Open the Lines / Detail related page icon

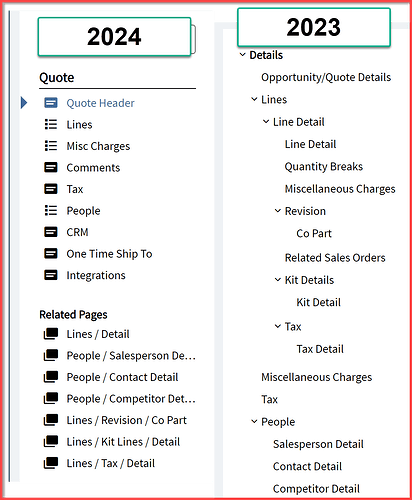[x=51, y=334]
